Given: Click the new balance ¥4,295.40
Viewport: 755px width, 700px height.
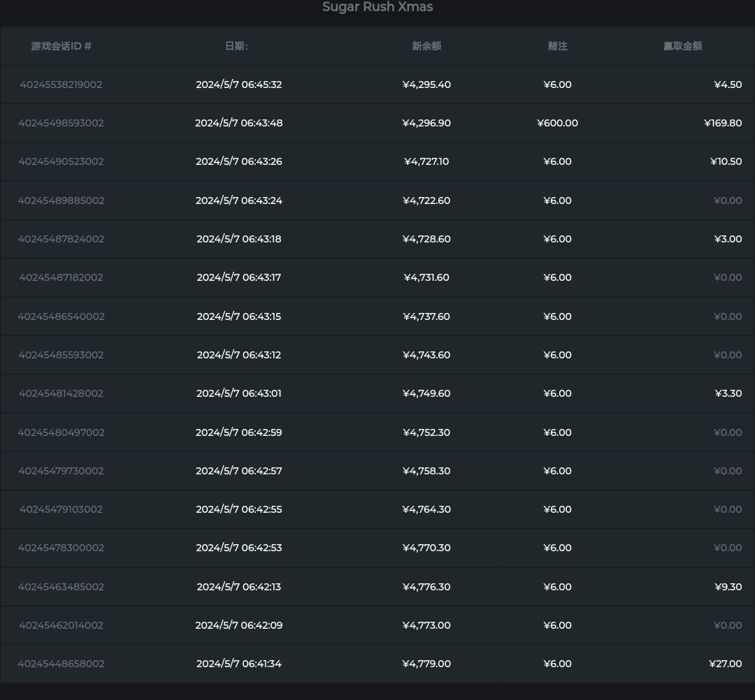Looking at the screenshot, I should [426, 85].
